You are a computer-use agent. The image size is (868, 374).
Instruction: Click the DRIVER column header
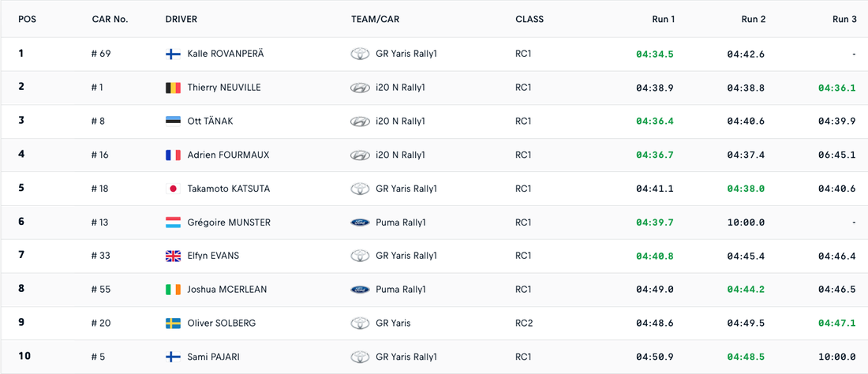(x=181, y=19)
